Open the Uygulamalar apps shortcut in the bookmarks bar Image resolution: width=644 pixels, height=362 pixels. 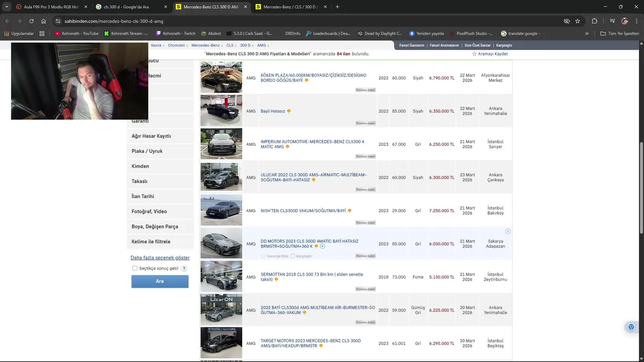tap(19, 34)
